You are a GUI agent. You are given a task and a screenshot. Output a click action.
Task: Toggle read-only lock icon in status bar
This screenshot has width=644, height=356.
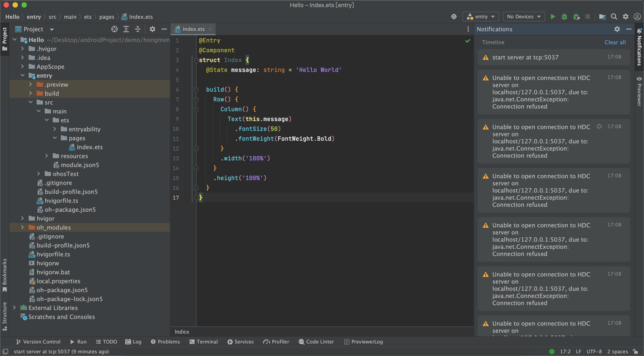point(635,351)
